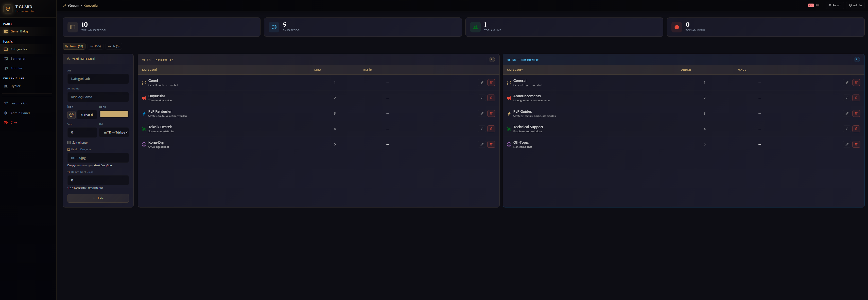Viewport: 868px width, 300px height.
Task: Delete the Technical Support category
Action: pos(856,129)
